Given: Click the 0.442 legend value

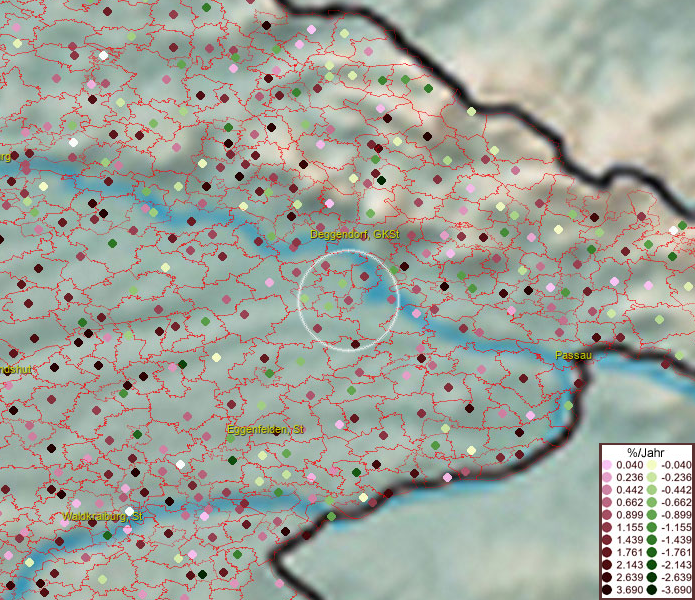Looking at the screenshot, I should click(x=629, y=490).
